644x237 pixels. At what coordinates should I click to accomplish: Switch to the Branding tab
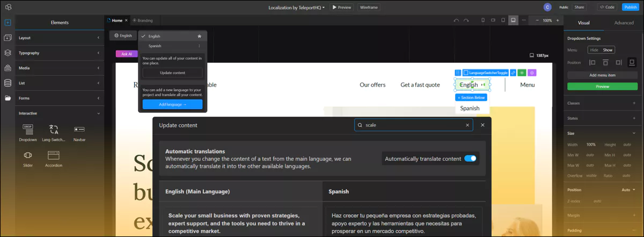[x=143, y=20]
